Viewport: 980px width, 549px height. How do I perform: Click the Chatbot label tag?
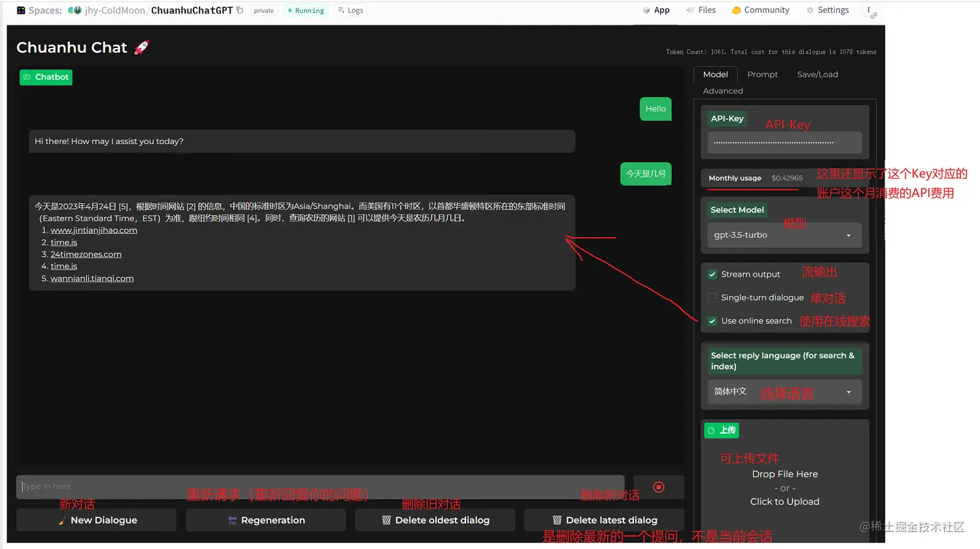[x=46, y=77]
